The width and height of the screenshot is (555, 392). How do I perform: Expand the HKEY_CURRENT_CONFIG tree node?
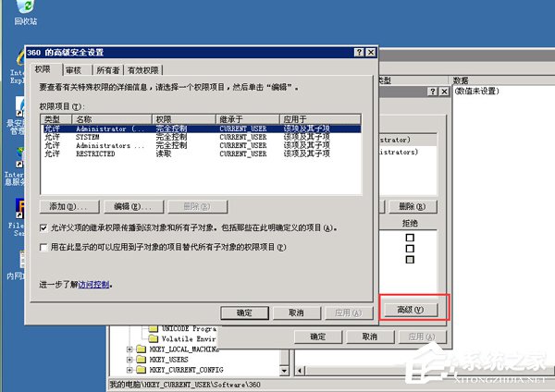coord(129,370)
